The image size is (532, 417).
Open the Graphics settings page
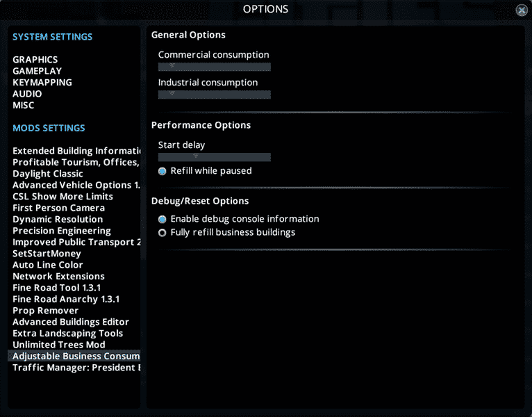click(35, 60)
